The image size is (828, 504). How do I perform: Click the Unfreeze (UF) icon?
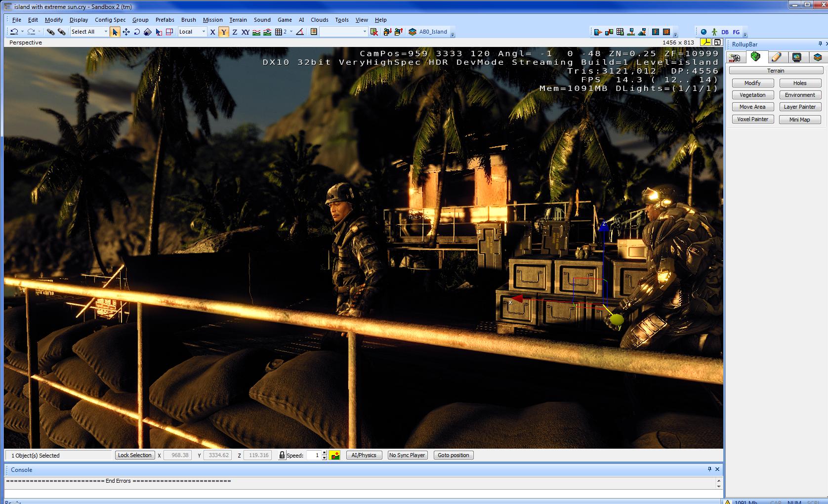(x=666, y=32)
